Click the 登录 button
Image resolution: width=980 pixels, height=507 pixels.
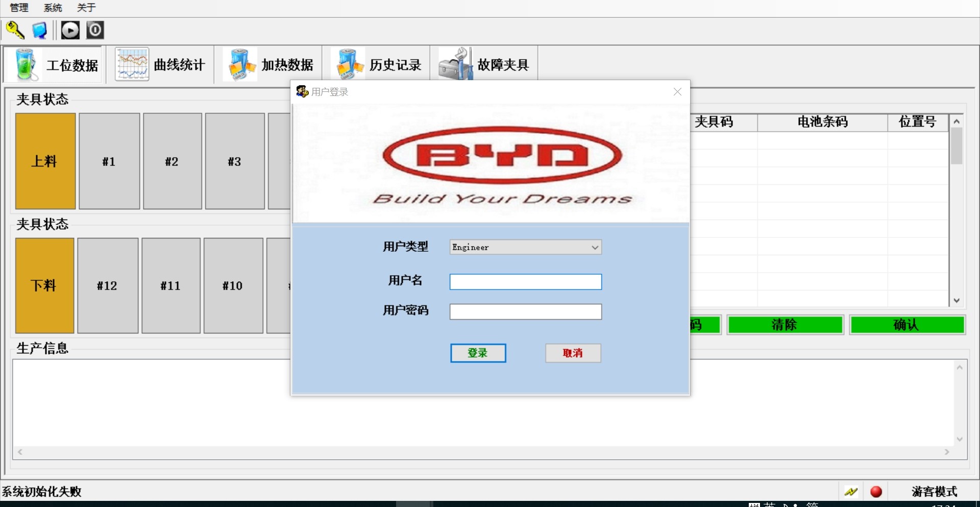478,353
